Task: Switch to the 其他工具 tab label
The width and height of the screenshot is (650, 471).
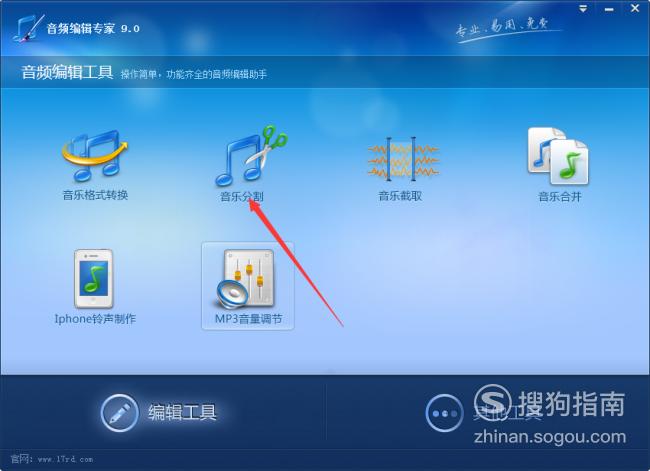Action: coord(507,413)
